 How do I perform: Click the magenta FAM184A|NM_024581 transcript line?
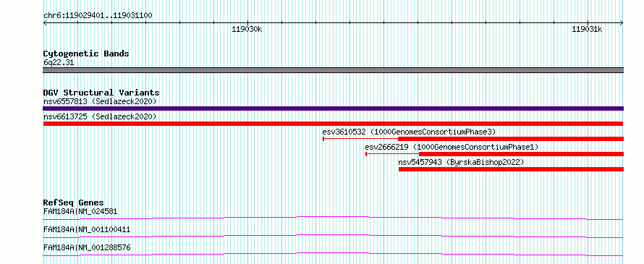(x=333, y=218)
